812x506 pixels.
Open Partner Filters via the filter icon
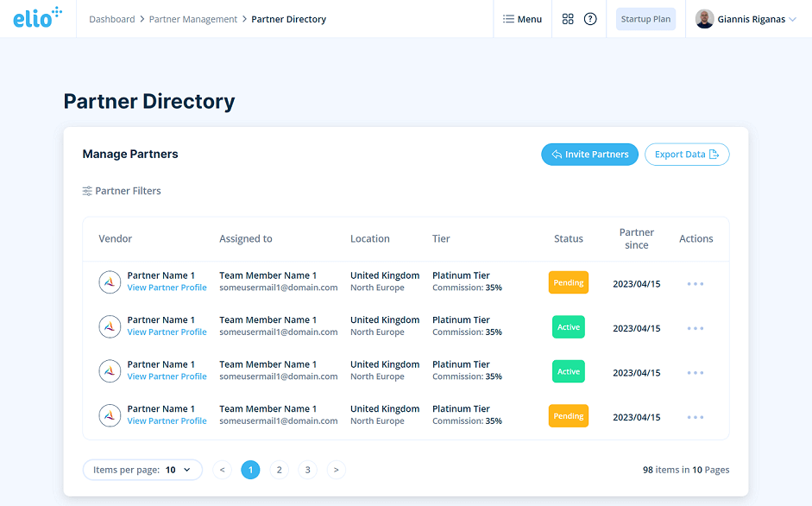[89, 191]
